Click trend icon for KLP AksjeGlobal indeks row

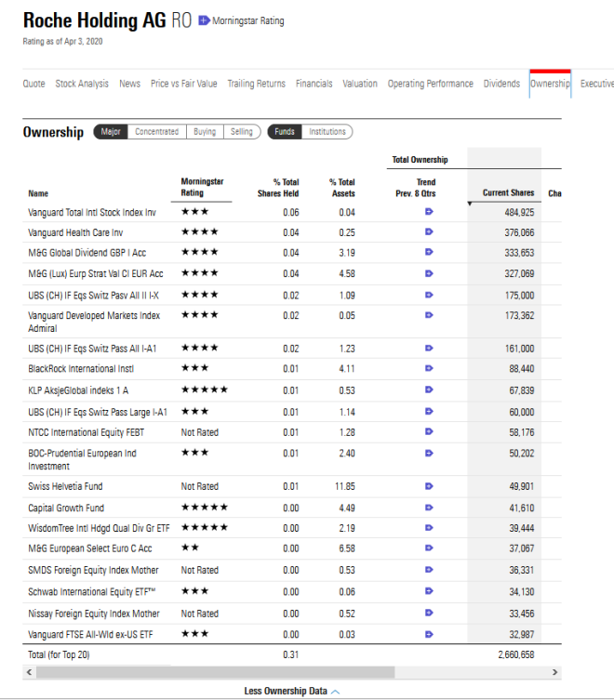429,390
